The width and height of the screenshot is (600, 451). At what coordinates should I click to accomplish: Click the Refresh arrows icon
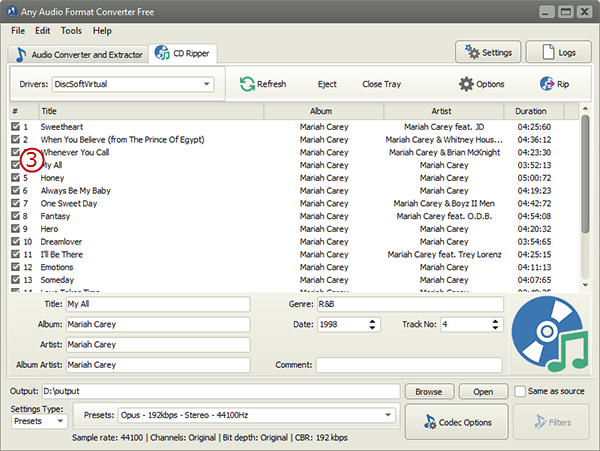(x=247, y=84)
